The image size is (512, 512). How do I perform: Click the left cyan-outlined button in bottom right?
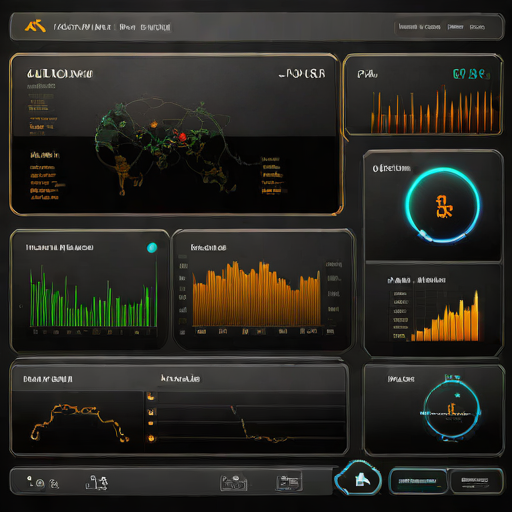(417, 481)
